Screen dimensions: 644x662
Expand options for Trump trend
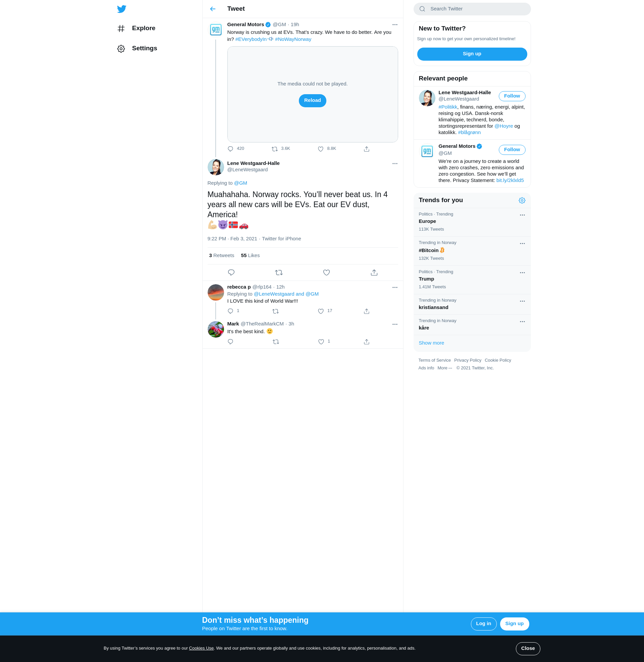tap(522, 273)
